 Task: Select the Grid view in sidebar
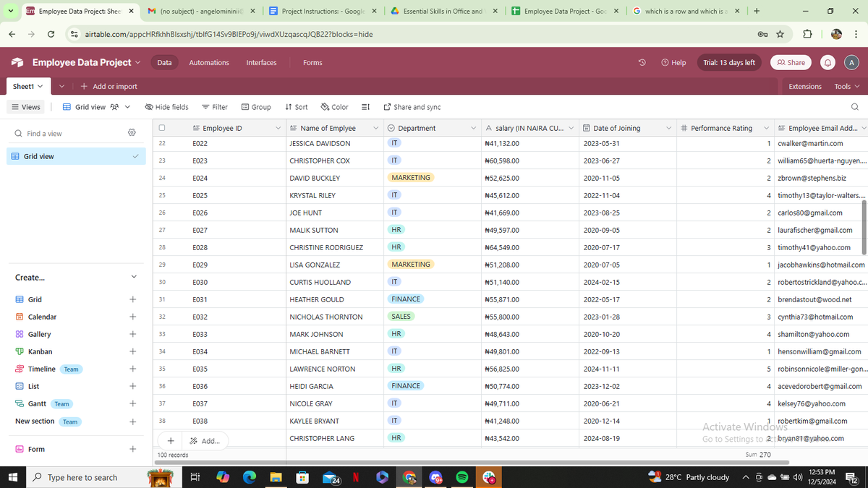click(x=77, y=156)
